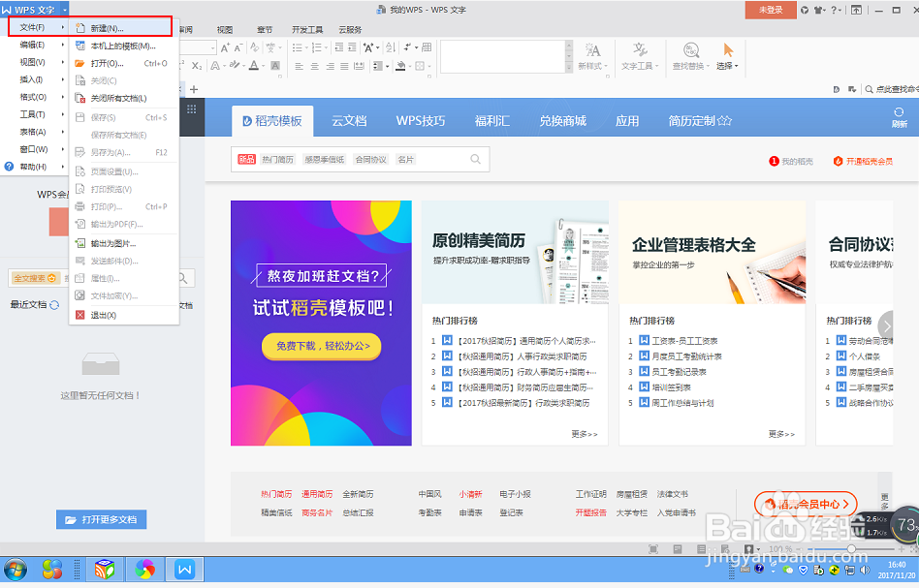Toggle center paragraph alignment

pyautogui.click(x=314, y=66)
